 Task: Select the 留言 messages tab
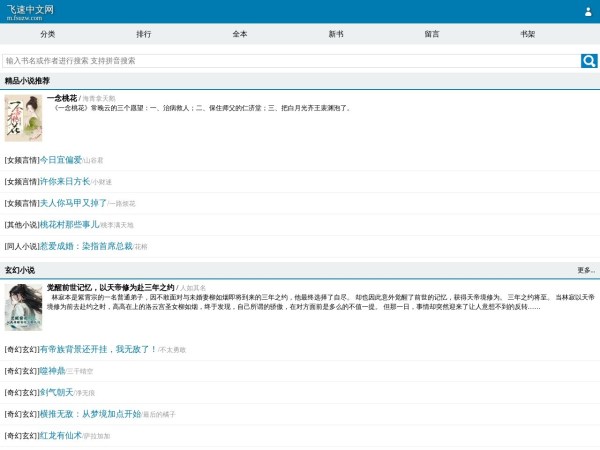pyautogui.click(x=432, y=34)
